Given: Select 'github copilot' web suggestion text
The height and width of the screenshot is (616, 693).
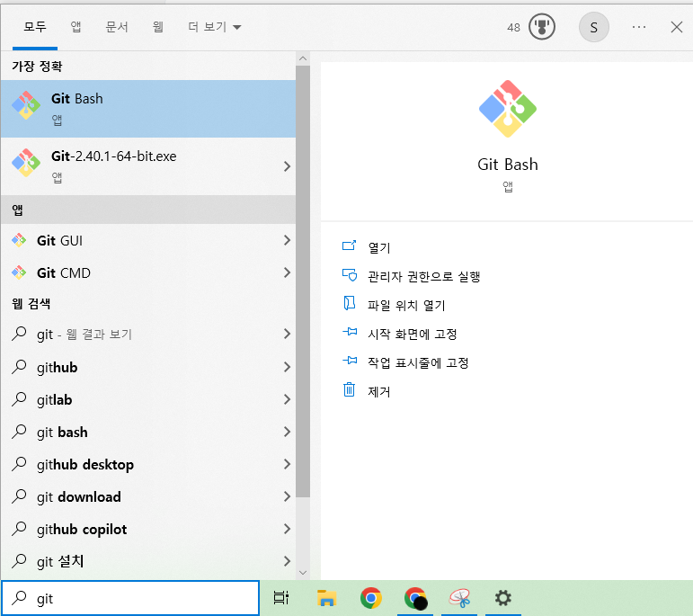Looking at the screenshot, I should tap(82, 530).
